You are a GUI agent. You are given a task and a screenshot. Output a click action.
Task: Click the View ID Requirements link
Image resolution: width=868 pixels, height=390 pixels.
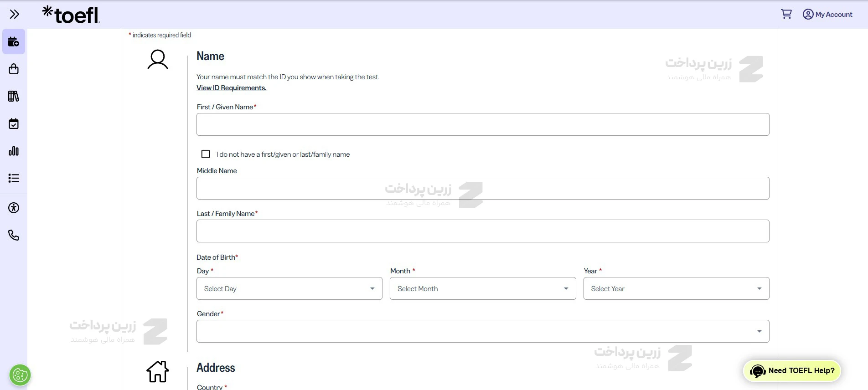point(231,88)
